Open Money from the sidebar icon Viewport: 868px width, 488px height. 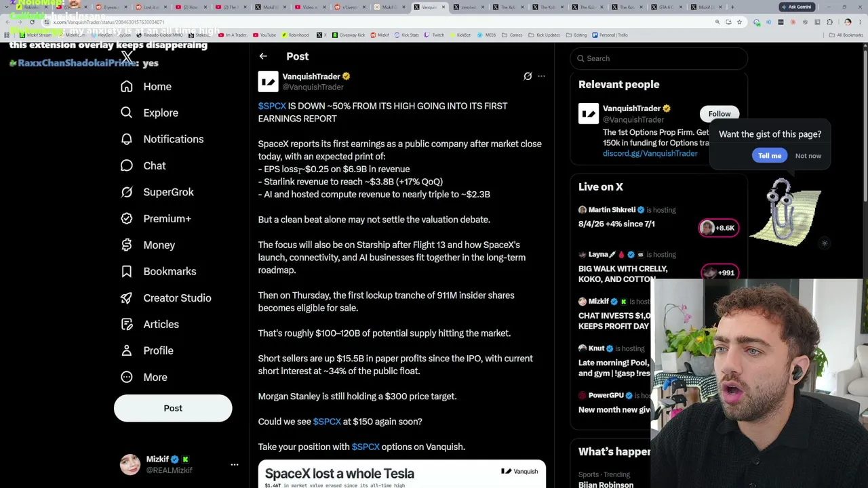tap(127, 245)
